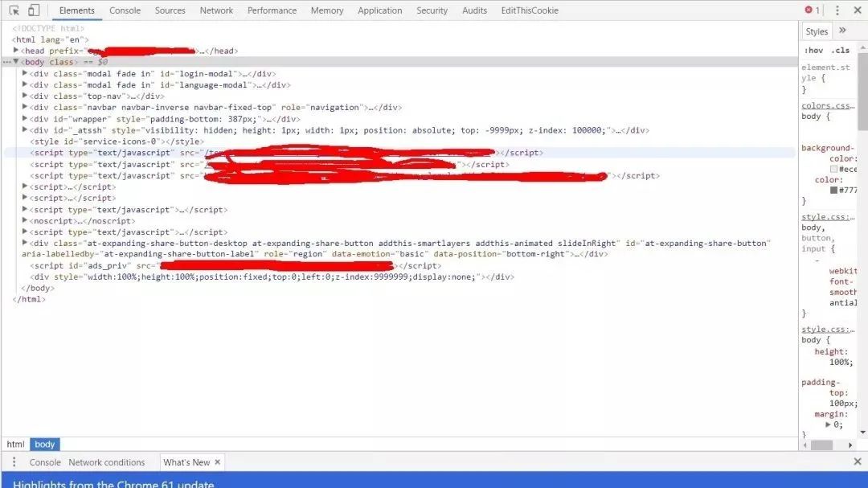
Task: Select the html lang="en" row
Action: coord(50,39)
